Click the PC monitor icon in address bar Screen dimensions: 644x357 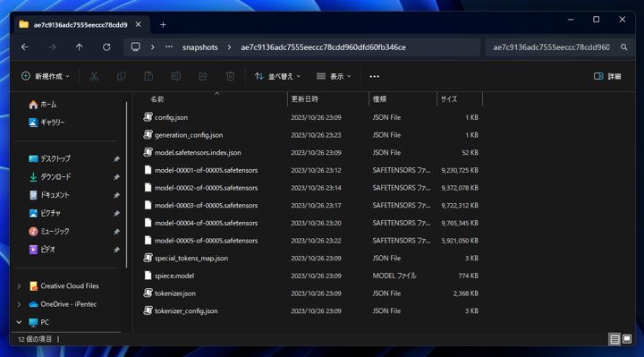[136, 47]
